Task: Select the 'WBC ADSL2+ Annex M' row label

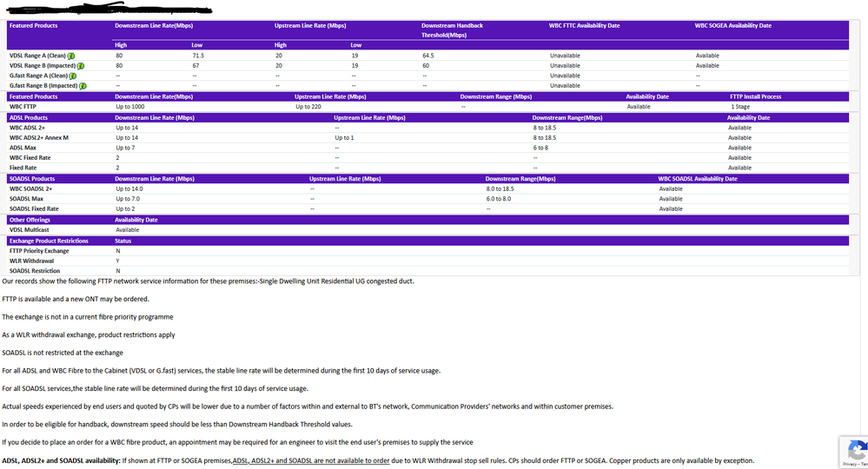Action: (39, 138)
